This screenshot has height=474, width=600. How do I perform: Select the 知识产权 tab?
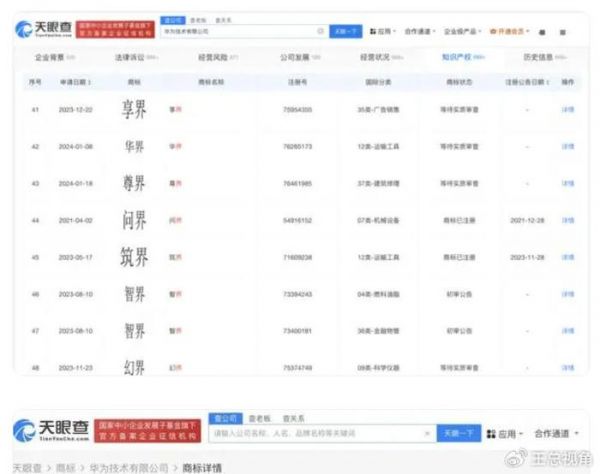(462, 58)
